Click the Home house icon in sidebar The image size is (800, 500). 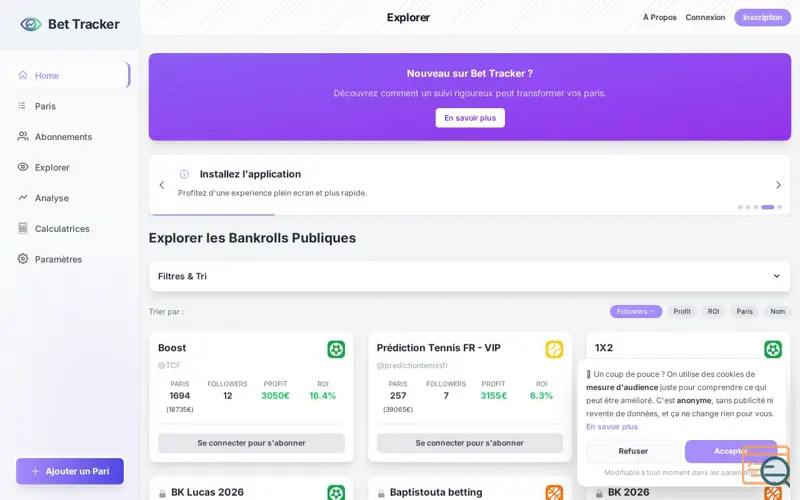[x=23, y=75]
